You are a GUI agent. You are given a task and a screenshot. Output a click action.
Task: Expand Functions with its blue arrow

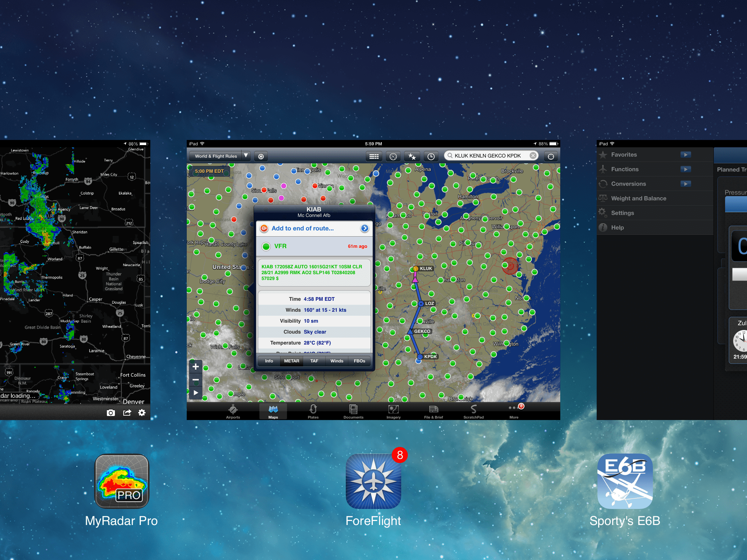click(x=686, y=169)
